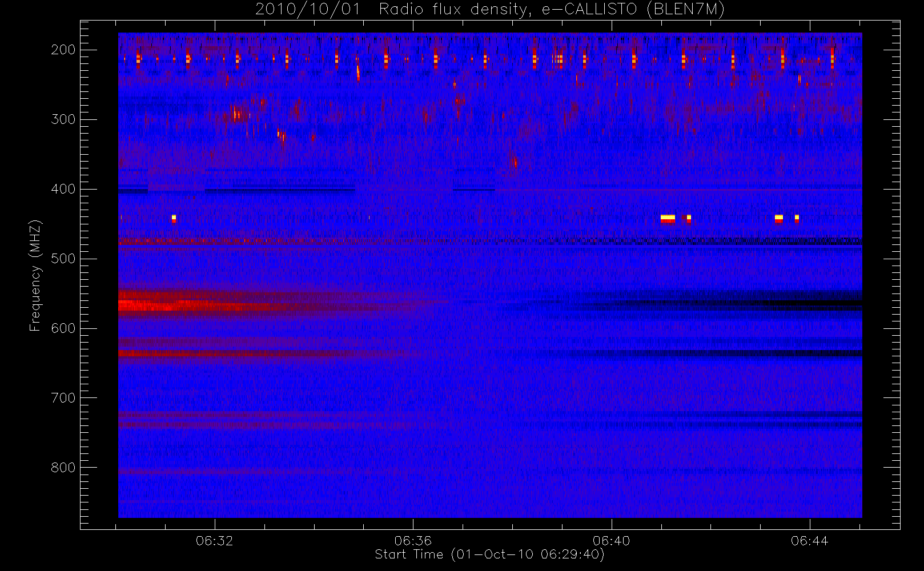This screenshot has width=924, height=571.
Task: Select the 200 frequency axis label
Action: click(x=63, y=50)
